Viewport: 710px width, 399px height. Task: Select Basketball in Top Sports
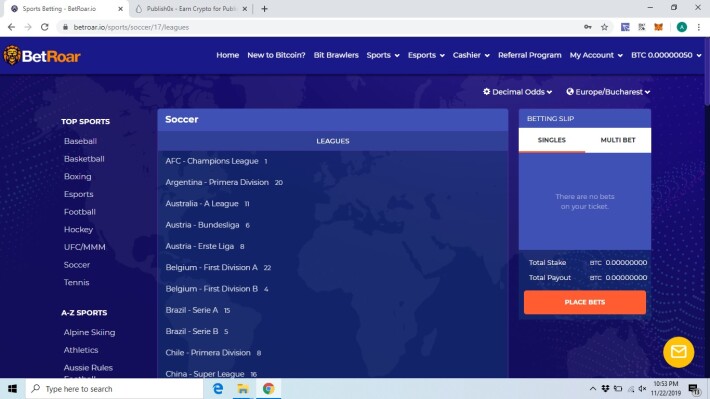click(x=84, y=159)
